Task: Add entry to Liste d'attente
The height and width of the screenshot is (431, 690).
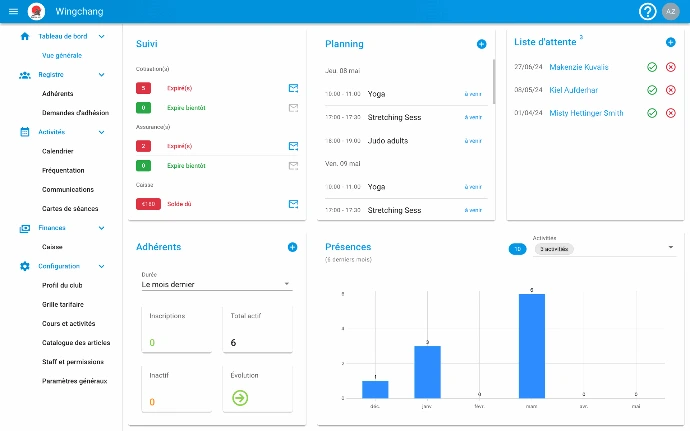Action: click(670, 42)
